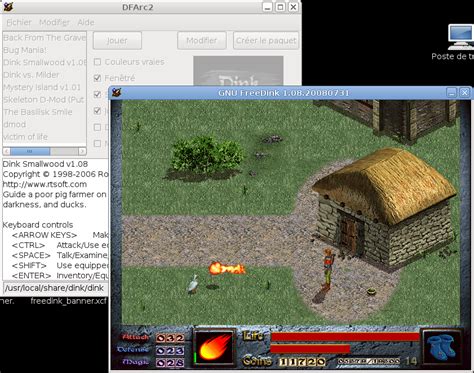The image size is (474, 373).
Task: Maximize the DFArc2 window
Action: coord(280,7)
